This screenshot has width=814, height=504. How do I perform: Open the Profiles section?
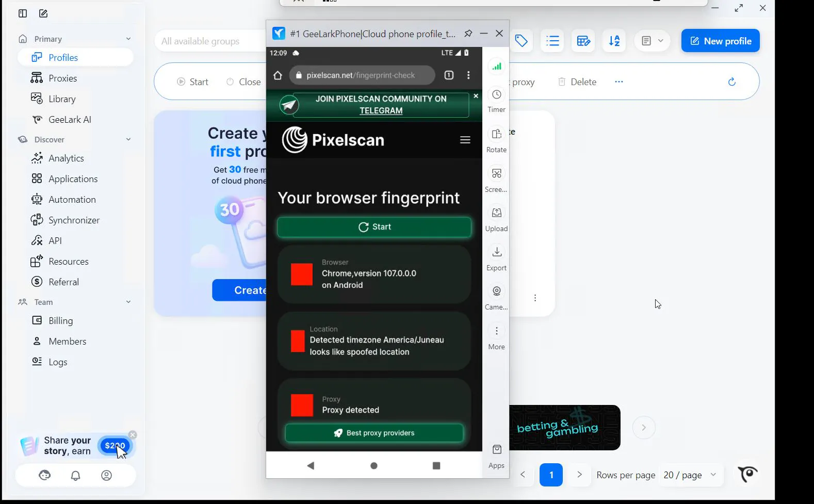[75, 57]
